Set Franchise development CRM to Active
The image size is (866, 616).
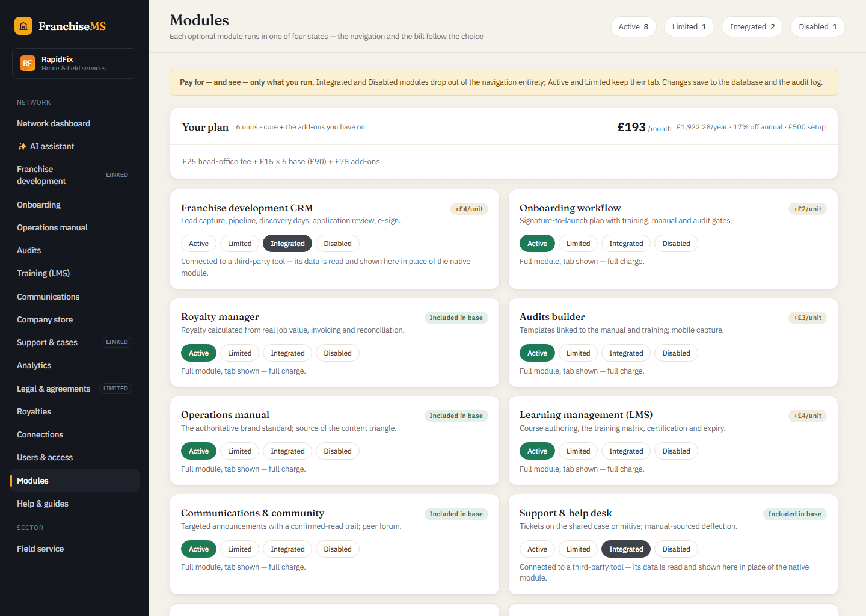coord(198,244)
